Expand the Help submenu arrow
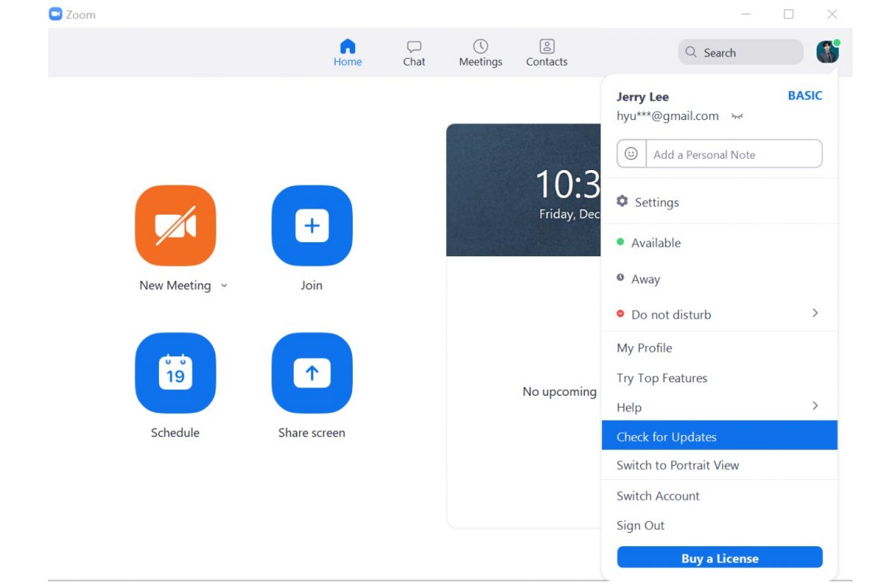Screen dimensions: 895x588 (814, 406)
